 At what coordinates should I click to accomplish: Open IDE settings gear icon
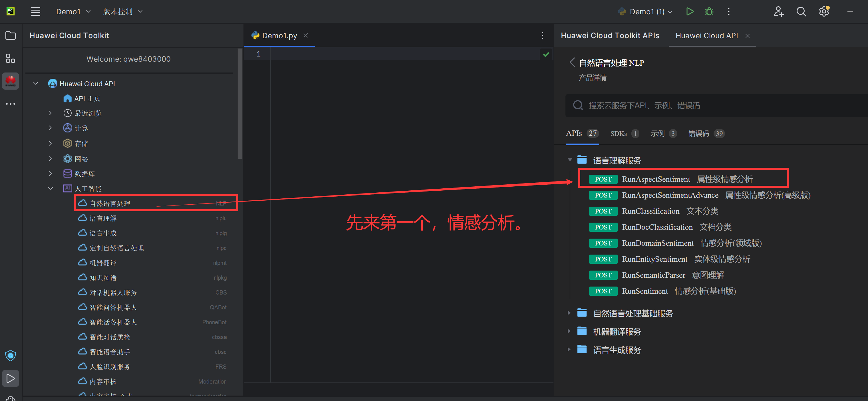tap(824, 11)
